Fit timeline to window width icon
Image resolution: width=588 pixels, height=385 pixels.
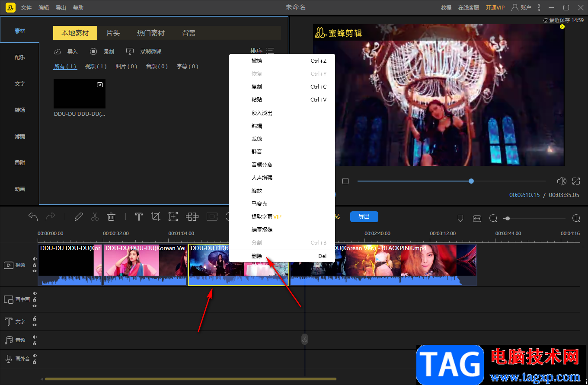477,219
